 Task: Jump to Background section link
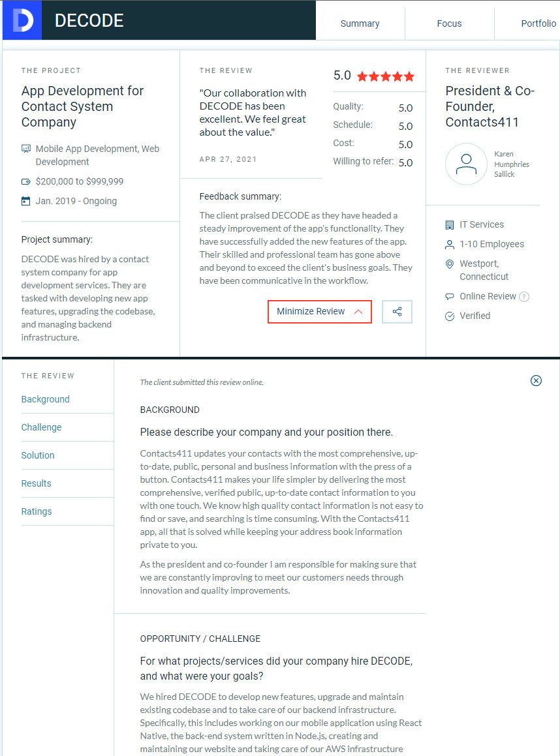[45, 399]
